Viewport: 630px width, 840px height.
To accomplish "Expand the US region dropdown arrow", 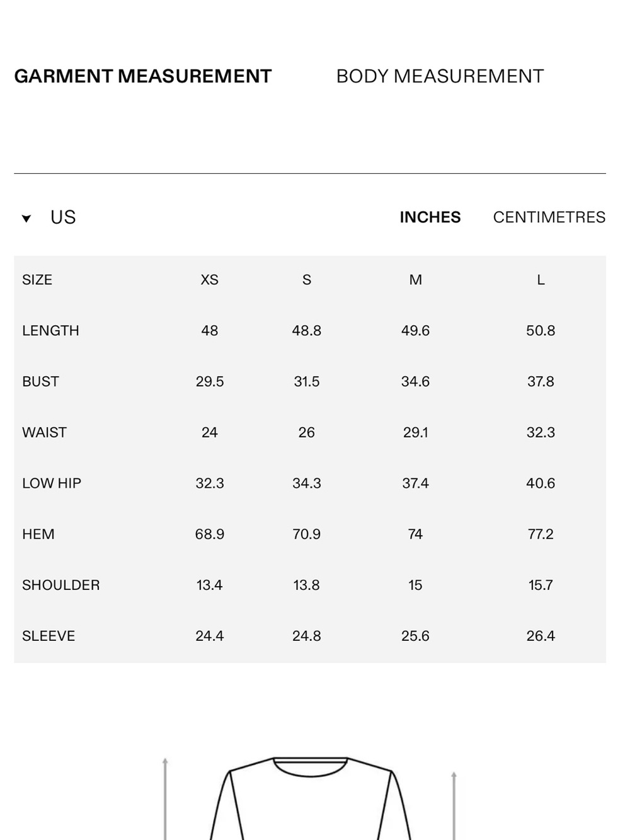I will 26,219.
